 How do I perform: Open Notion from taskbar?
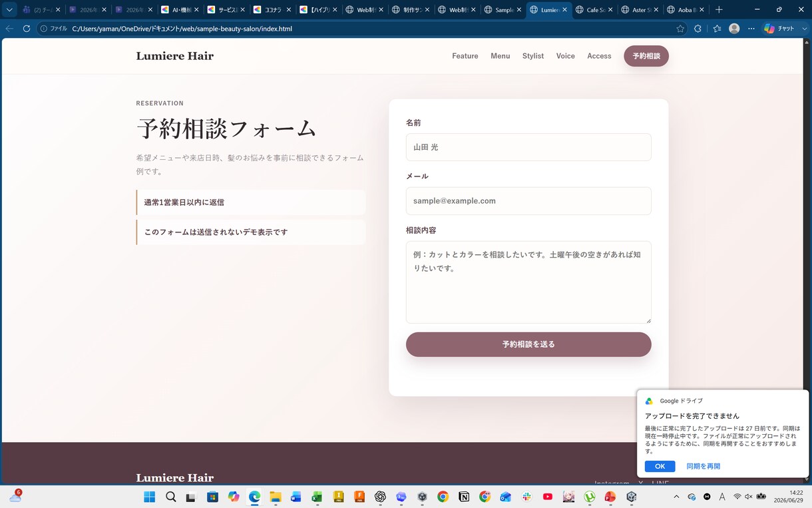coord(464,497)
